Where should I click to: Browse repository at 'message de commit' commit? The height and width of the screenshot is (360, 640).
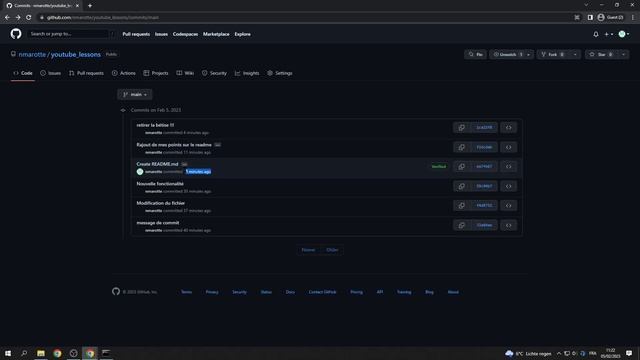click(x=509, y=225)
